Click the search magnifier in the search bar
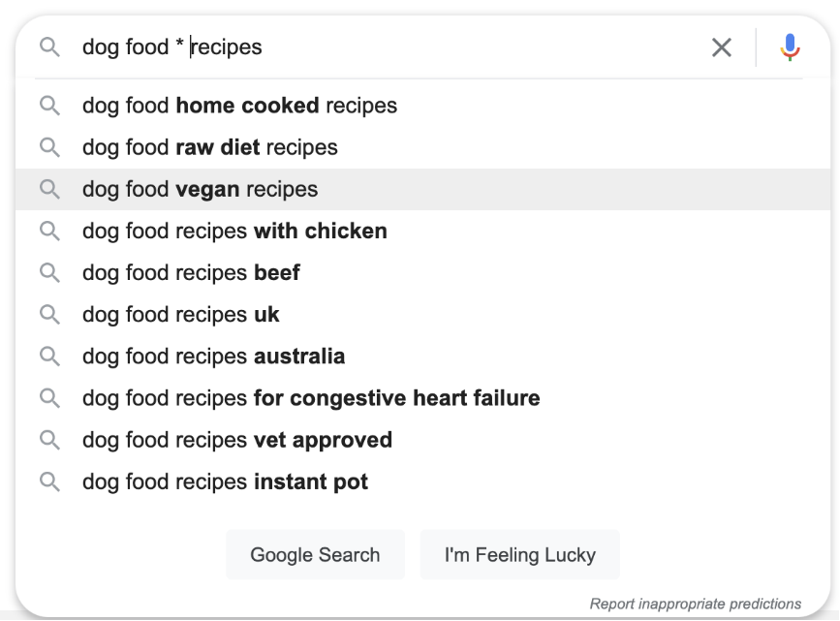This screenshot has height=621, width=840. 48,47
